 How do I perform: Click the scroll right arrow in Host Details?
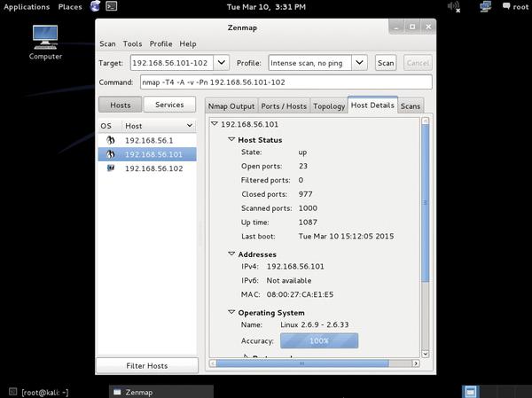[x=416, y=363]
